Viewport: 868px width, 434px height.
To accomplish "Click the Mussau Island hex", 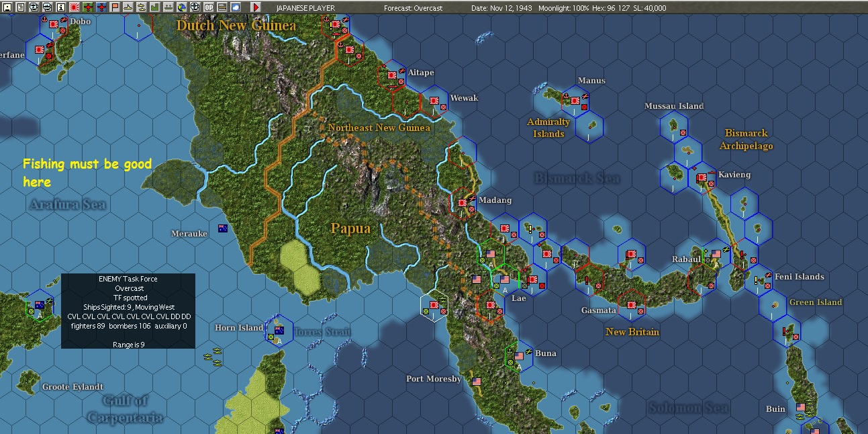I will [673, 128].
